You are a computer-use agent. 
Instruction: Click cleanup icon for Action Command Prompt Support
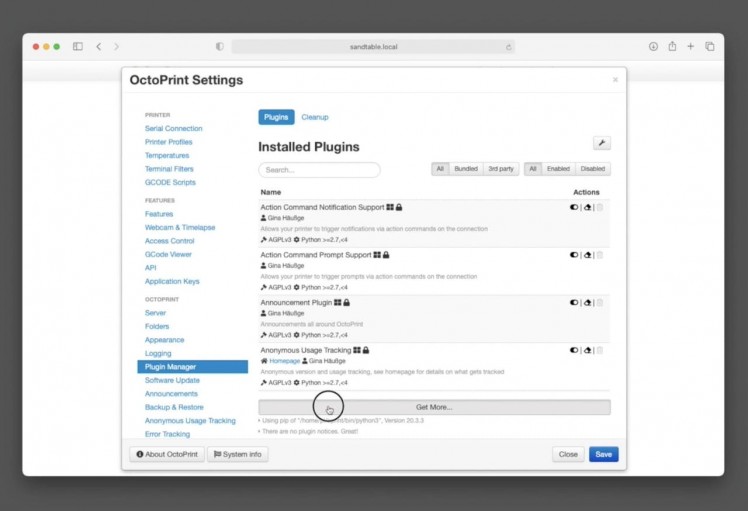pos(588,255)
